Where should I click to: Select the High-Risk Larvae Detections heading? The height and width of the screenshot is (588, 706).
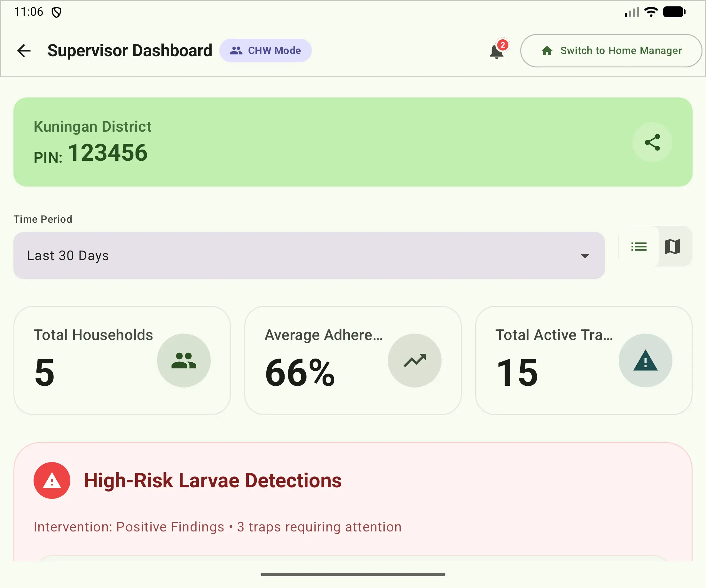[213, 481]
